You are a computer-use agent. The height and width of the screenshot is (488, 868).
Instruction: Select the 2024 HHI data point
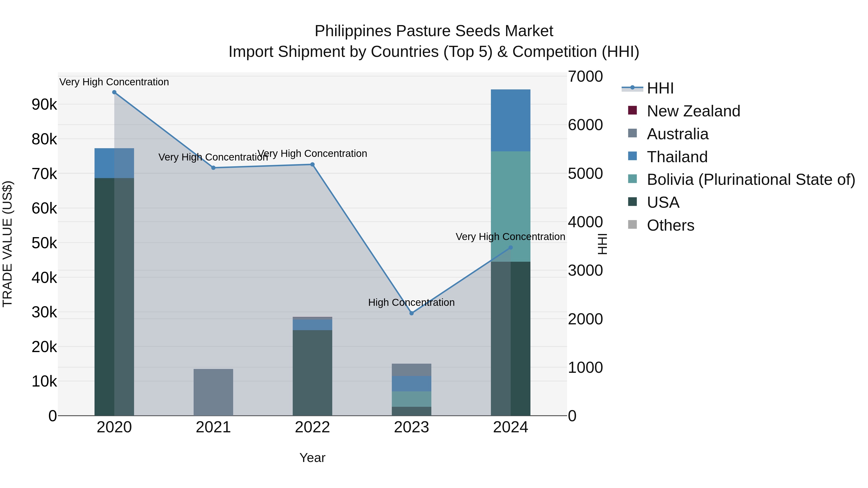pos(510,247)
